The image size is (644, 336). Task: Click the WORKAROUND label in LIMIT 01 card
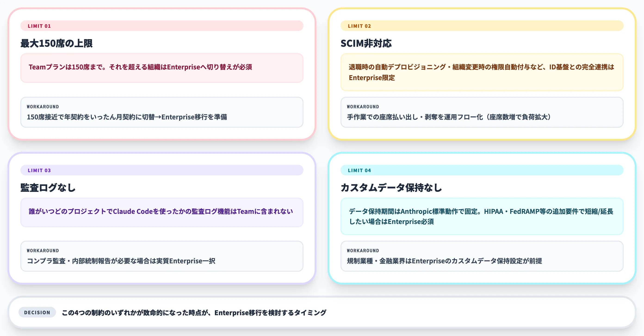43,107
